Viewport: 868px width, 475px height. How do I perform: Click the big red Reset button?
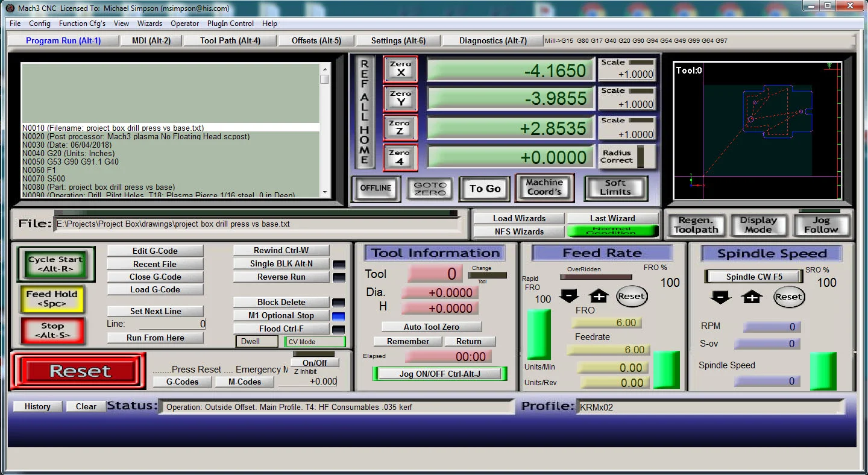click(x=80, y=371)
